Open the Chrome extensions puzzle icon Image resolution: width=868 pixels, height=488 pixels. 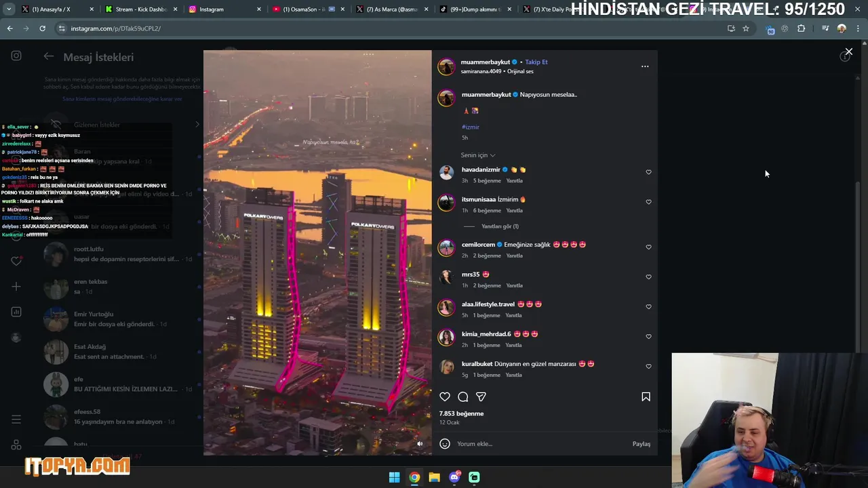pos(802,28)
